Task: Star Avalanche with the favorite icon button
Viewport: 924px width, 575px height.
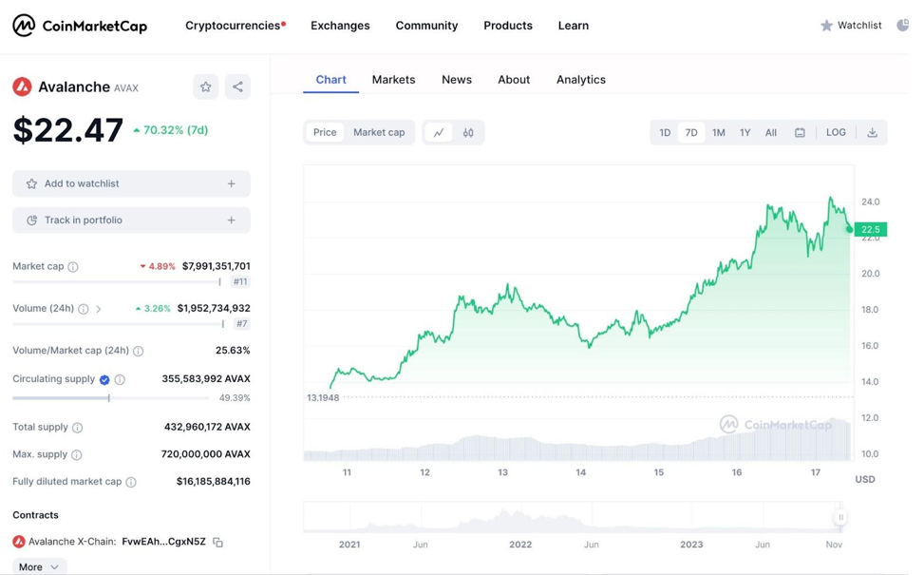Action: [x=206, y=86]
